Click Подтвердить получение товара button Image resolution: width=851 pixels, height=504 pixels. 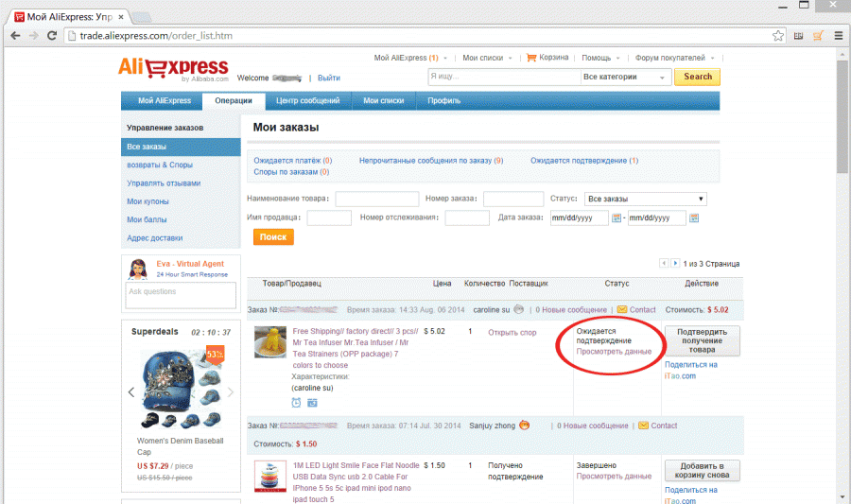click(702, 340)
